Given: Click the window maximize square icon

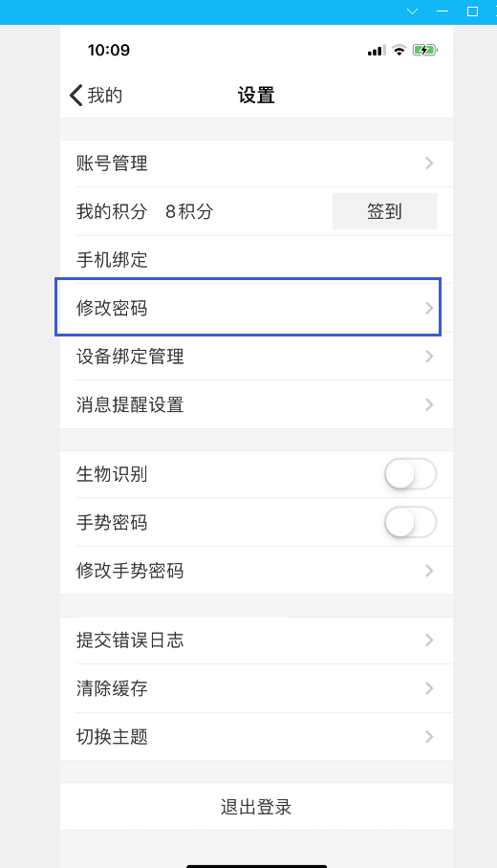Looking at the screenshot, I should pos(472,11).
